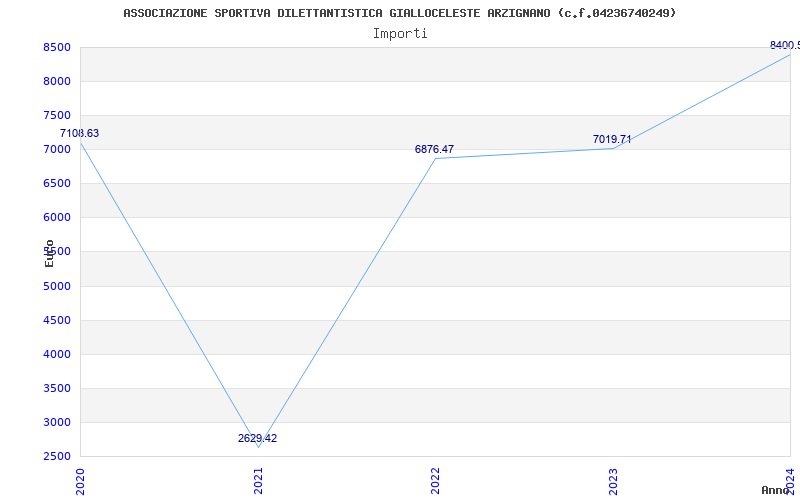Click the 7500 y-axis tick label
This screenshot has width=800, height=500.
click(x=57, y=115)
